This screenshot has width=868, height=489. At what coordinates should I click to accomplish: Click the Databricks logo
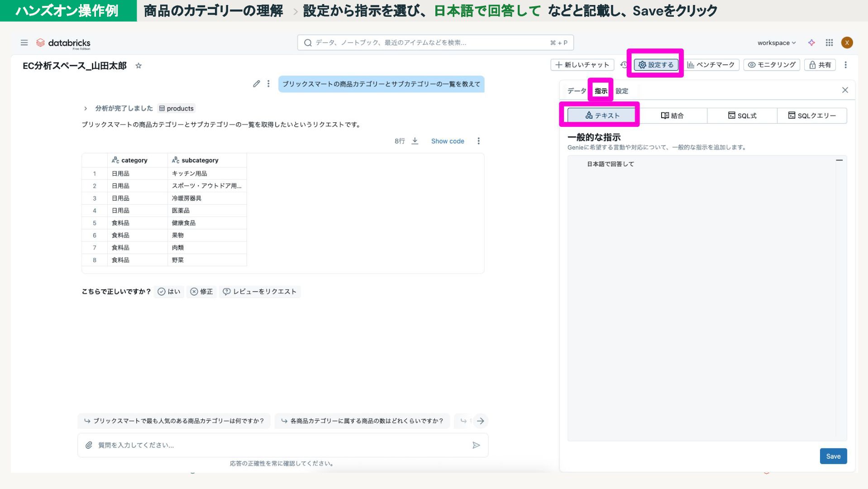tap(63, 43)
